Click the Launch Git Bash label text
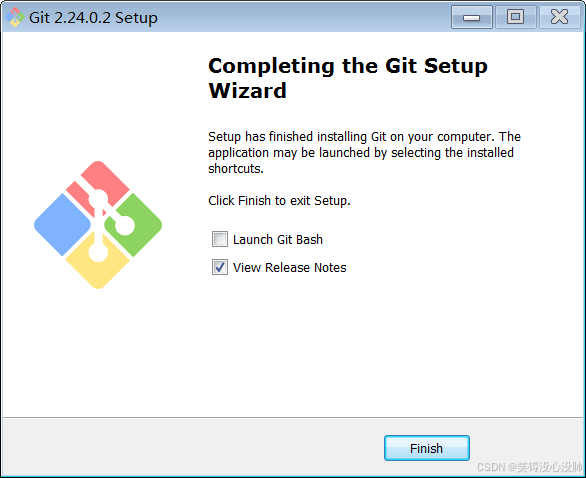Image resolution: width=586 pixels, height=478 pixels. (x=278, y=240)
